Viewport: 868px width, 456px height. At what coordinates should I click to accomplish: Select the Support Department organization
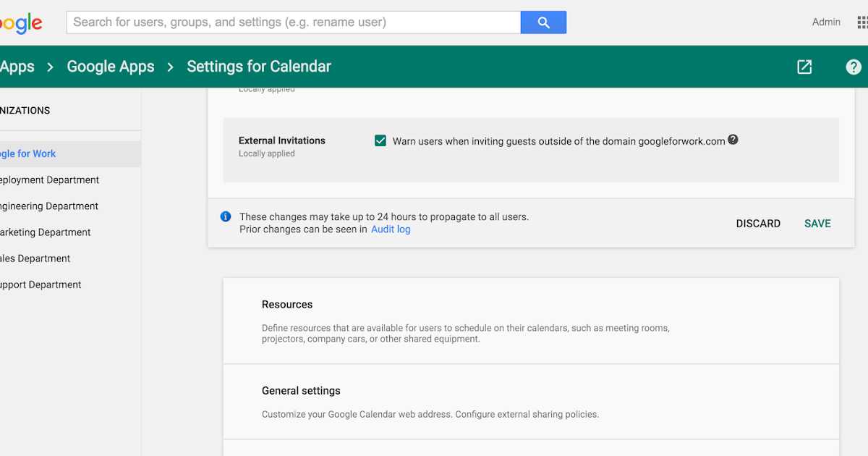[41, 284]
